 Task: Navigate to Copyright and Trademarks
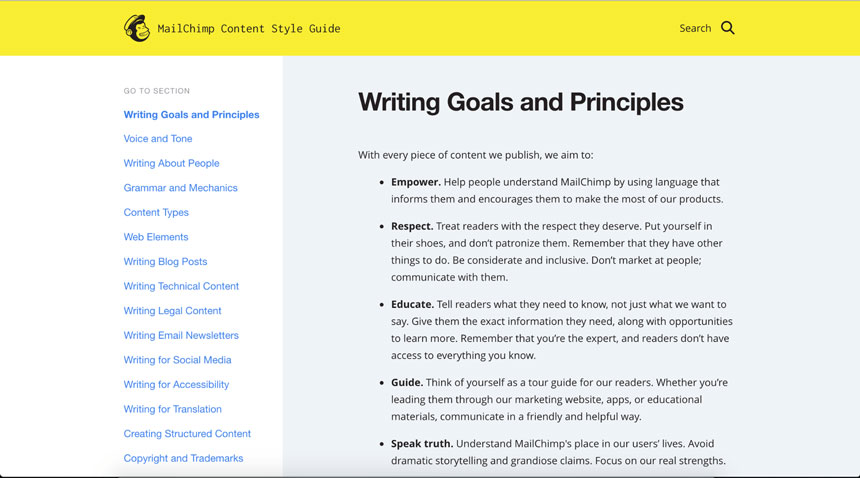(x=183, y=458)
